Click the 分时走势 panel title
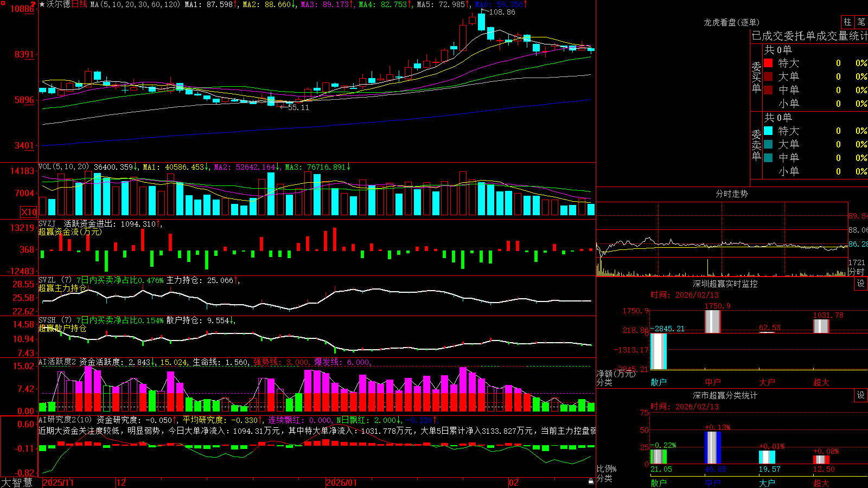 [x=731, y=194]
